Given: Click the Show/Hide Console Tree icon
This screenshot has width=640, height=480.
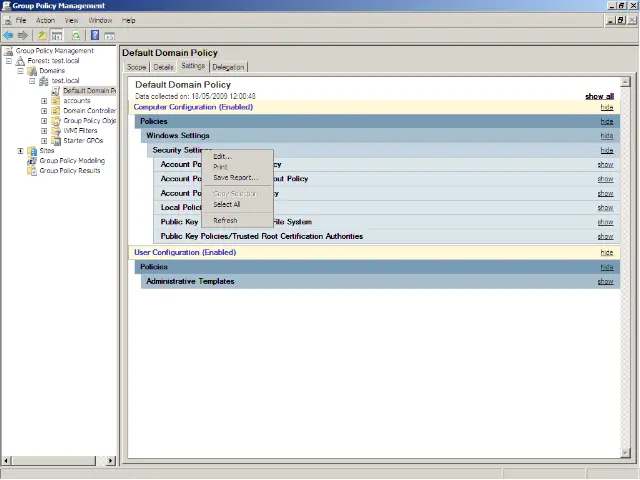Looking at the screenshot, I should pos(57,35).
